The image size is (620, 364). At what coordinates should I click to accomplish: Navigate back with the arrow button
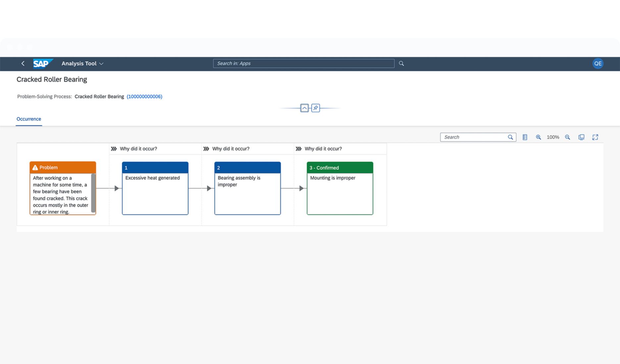(x=23, y=63)
